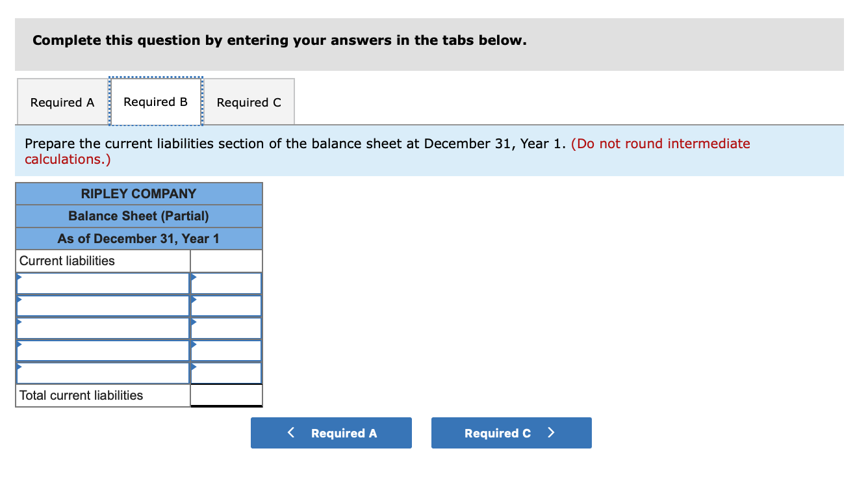The height and width of the screenshot is (481, 868).
Task: Open the first liability name dropdown
Action: click(x=103, y=283)
